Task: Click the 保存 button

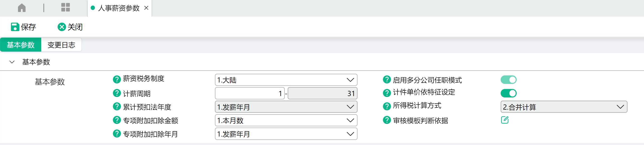Action: [x=23, y=27]
